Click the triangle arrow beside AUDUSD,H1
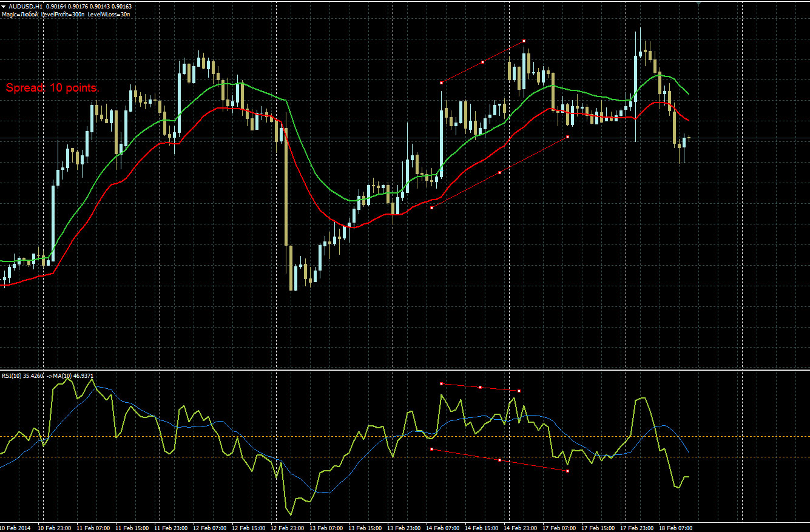810x532 pixels. [x=4, y=6]
